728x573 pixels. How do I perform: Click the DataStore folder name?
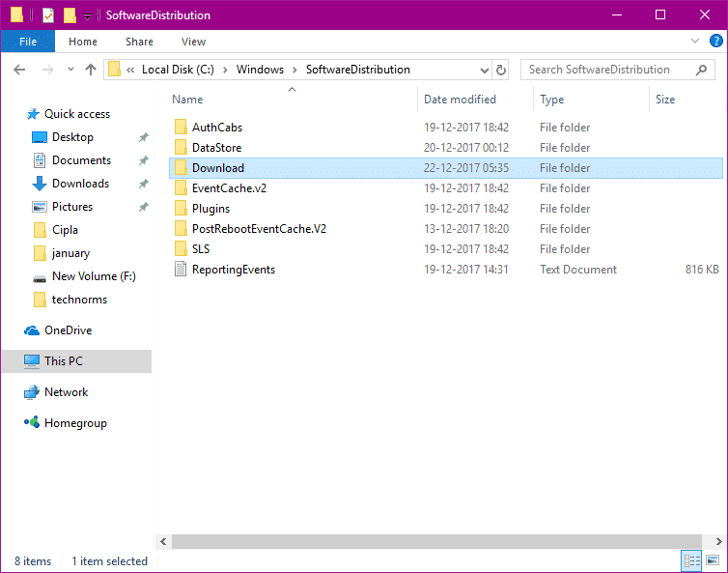(217, 147)
